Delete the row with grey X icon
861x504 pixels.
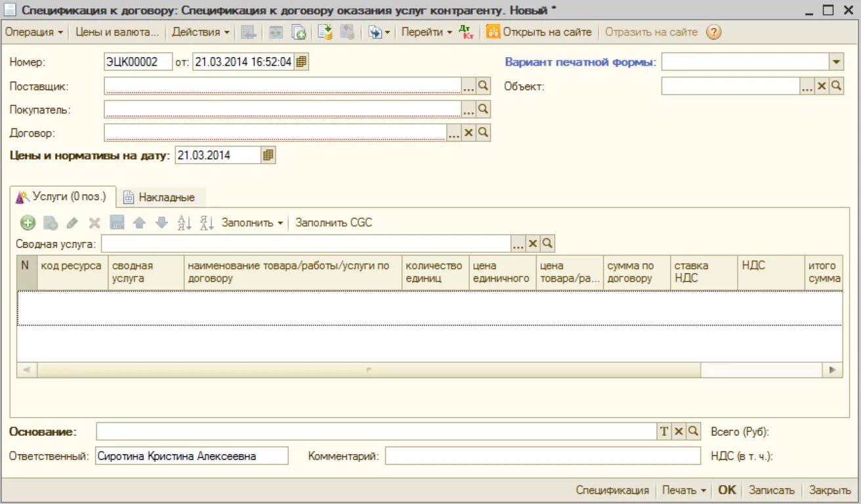click(94, 223)
